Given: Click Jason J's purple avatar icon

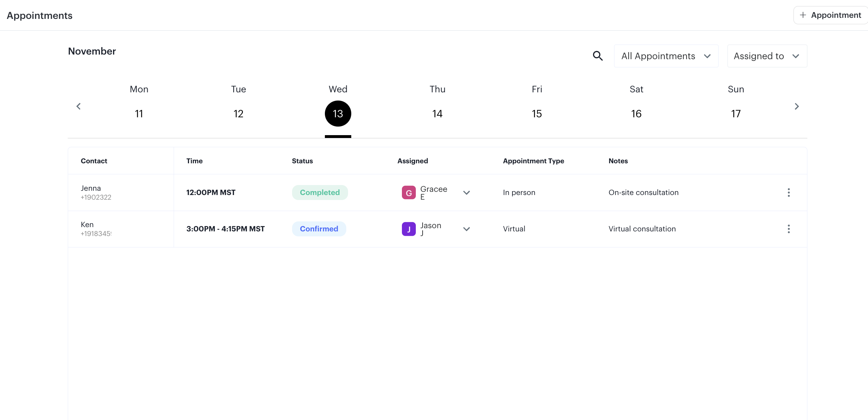Looking at the screenshot, I should (x=409, y=229).
